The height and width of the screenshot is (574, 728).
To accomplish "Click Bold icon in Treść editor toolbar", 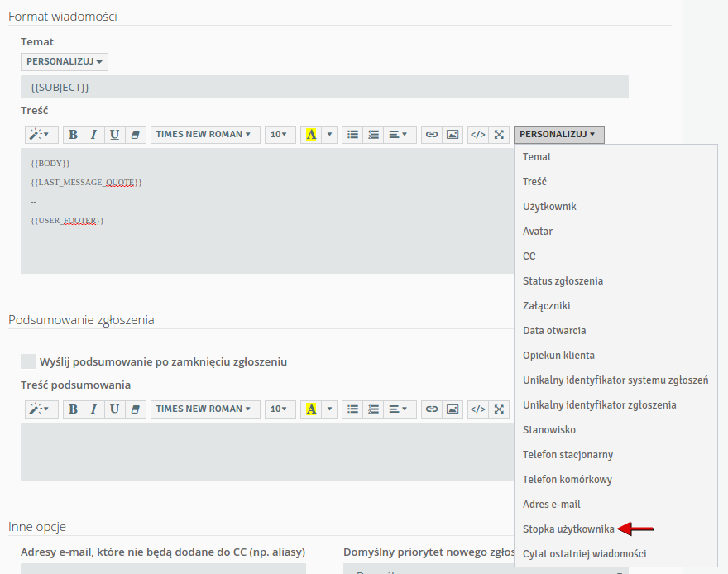I will click(73, 135).
